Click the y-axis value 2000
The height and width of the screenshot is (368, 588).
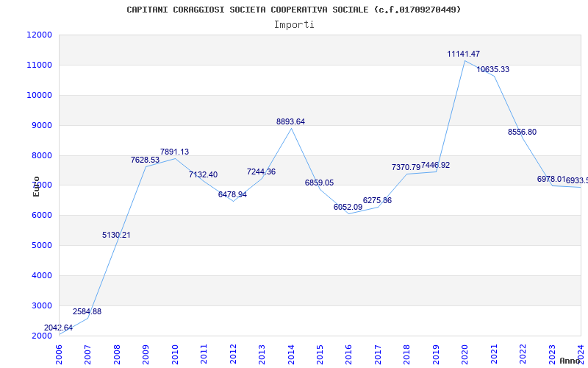tap(41, 336)
